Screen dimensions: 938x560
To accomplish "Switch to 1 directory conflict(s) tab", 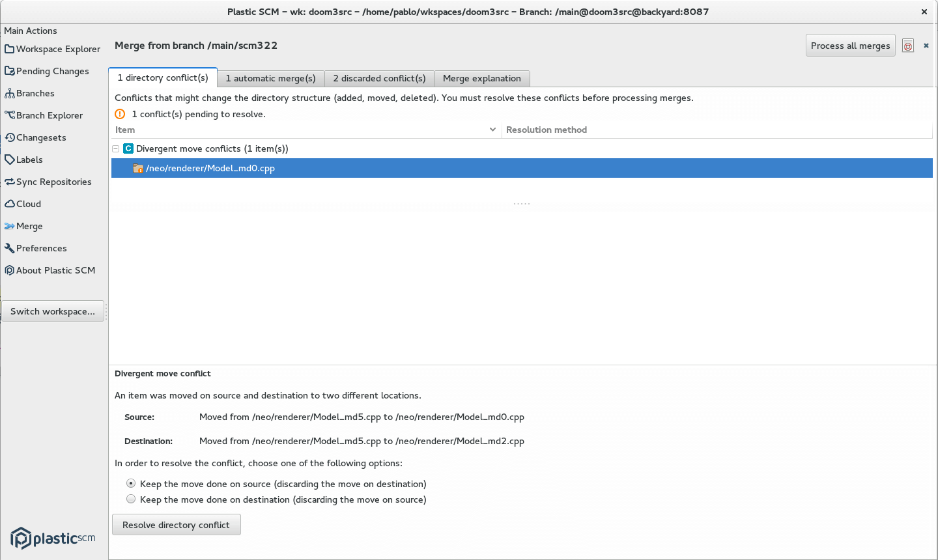I will pyautogui.click(x=163, y=77).
